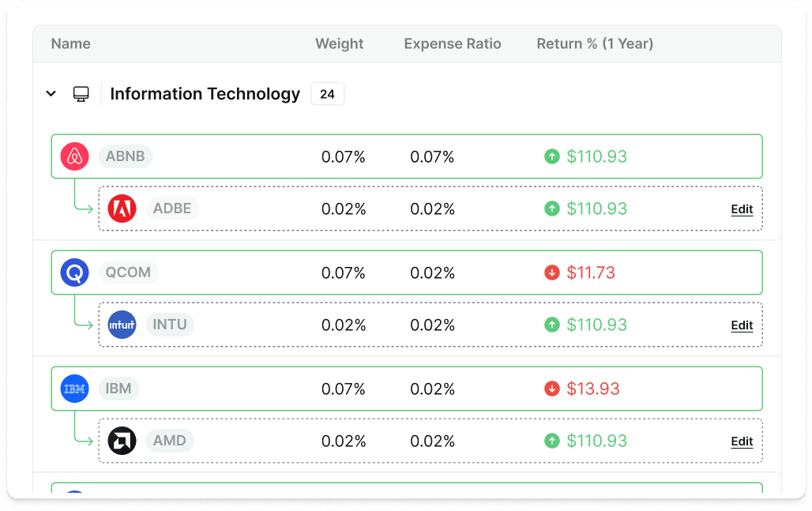The image size is (812, 511).
Task: Click the 0.02% weight in ADBE row
Action: click(x=344, y=209)
